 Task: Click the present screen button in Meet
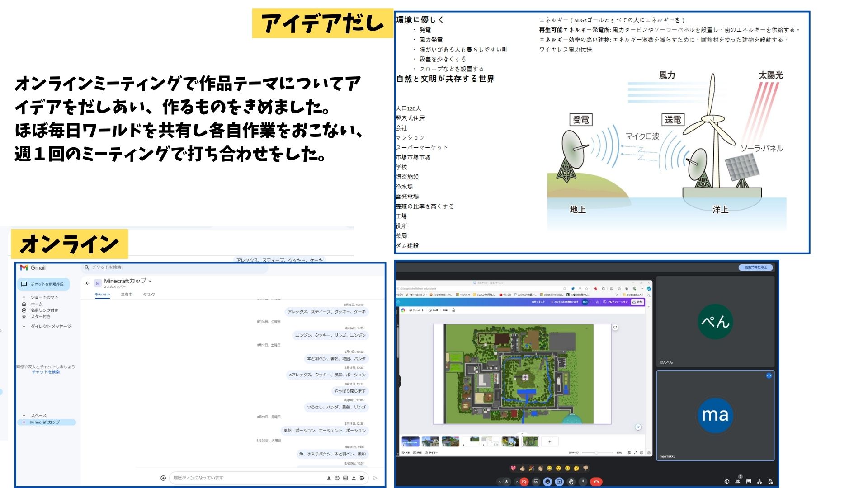pos(559,482)
